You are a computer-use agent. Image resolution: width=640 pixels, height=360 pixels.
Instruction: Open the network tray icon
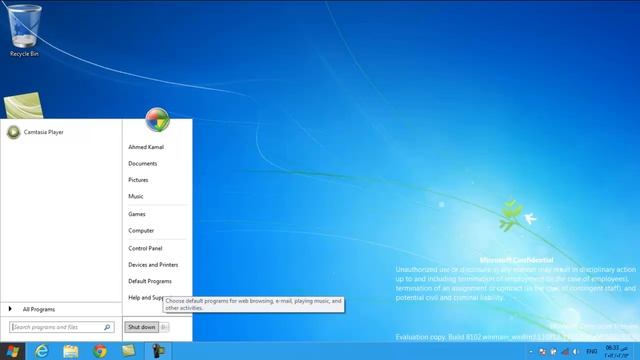(x=565, y=351)
